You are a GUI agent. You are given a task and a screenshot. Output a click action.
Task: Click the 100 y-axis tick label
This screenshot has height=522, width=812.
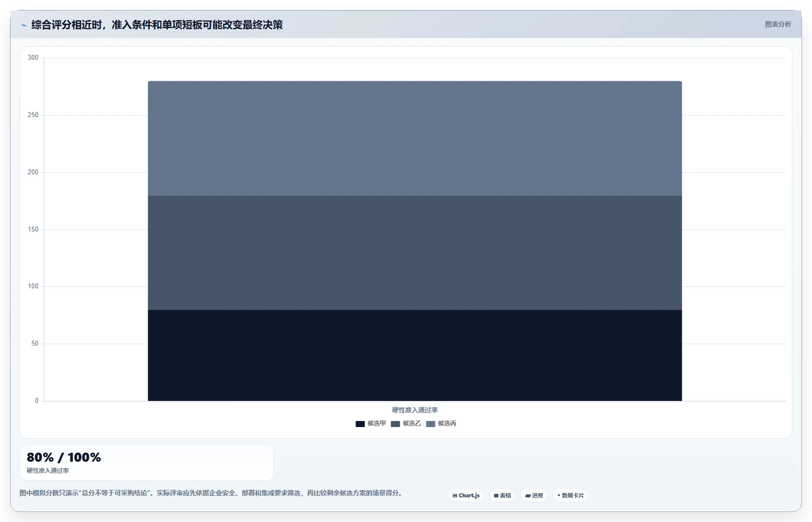33,286
